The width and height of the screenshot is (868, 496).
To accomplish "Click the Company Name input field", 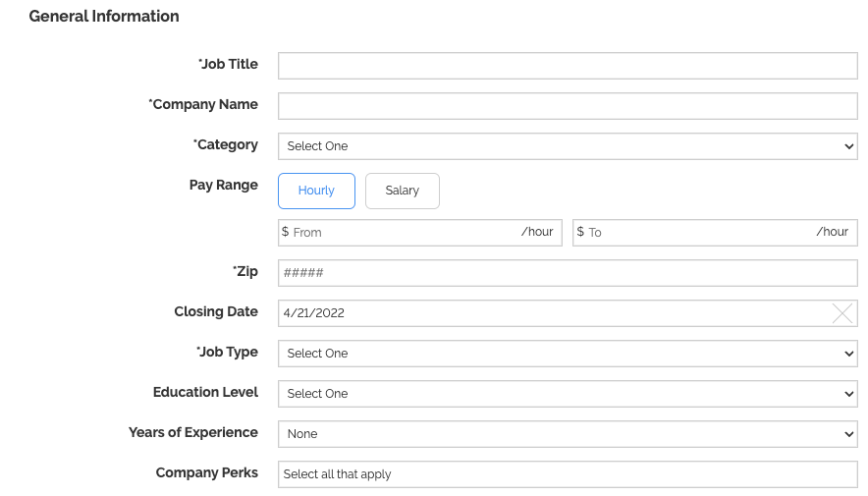I will [568, 106].
